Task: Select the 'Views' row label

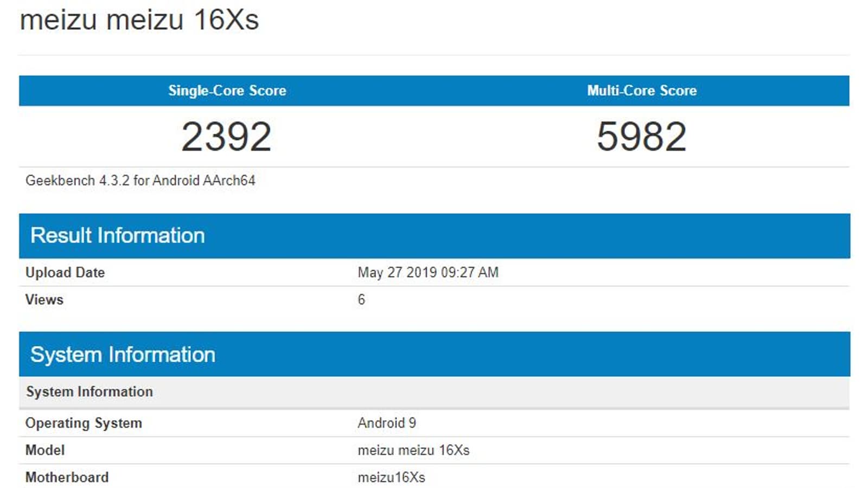Action: (44, 299)
